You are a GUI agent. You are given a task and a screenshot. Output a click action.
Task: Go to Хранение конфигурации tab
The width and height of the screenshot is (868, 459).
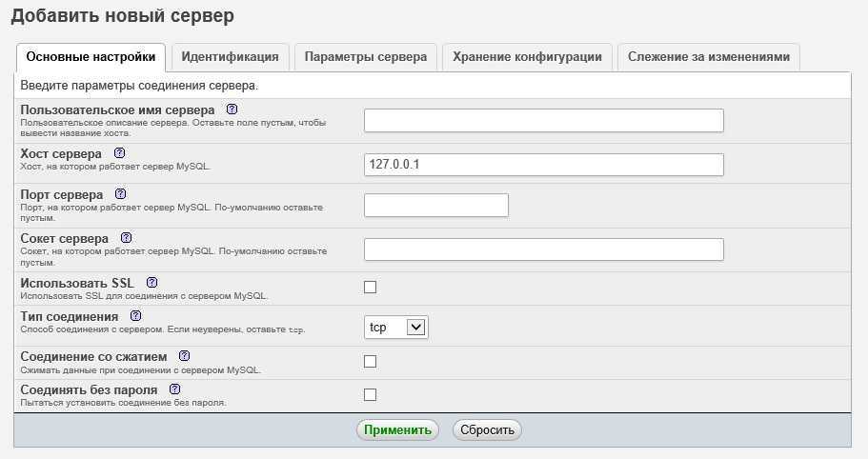(x=527, y=56)
